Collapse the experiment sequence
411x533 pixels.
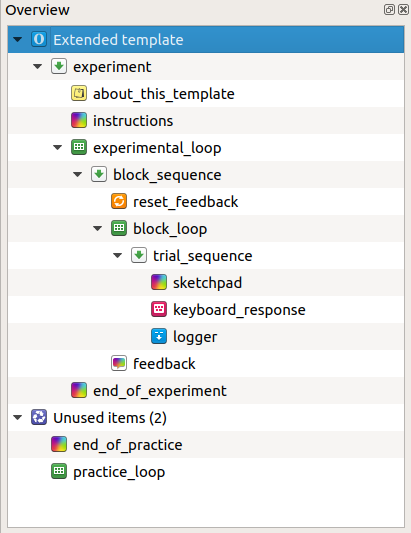point(37,67)
